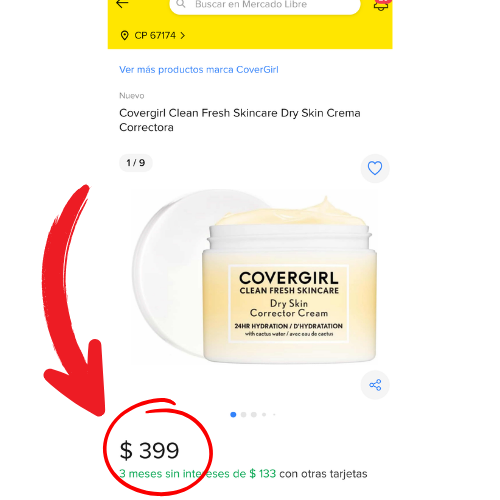Open Ver más productos marca CoverGirl

[x=199, y=70]
